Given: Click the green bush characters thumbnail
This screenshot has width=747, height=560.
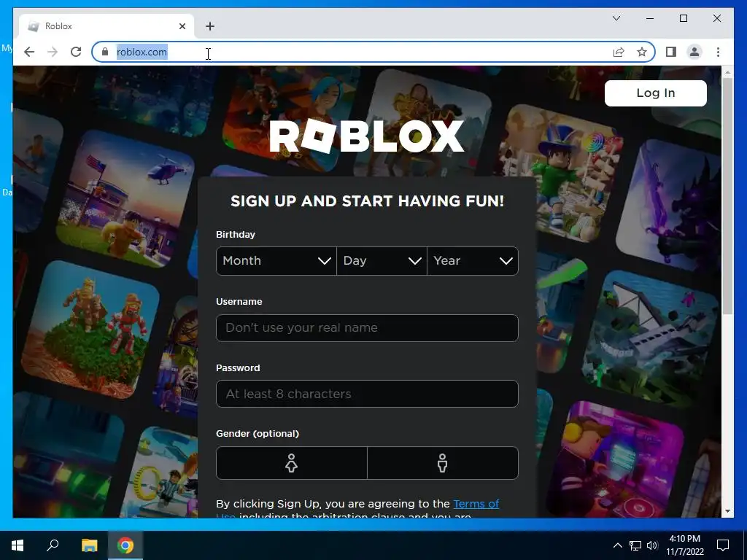Looking at the screenshot, I should click(90, 330).
